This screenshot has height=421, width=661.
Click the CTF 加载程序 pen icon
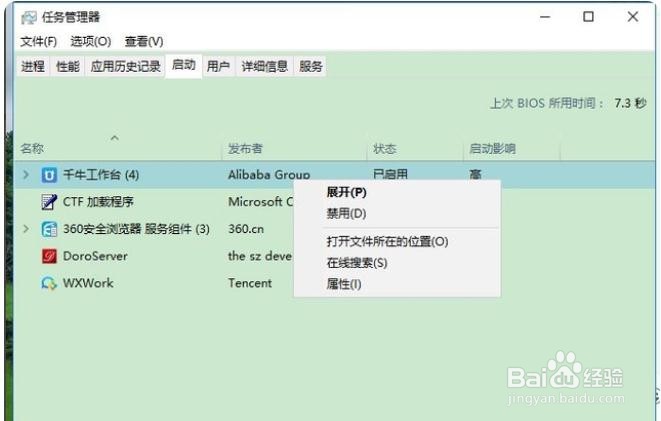pyautogui.click(x=49, y=202)
